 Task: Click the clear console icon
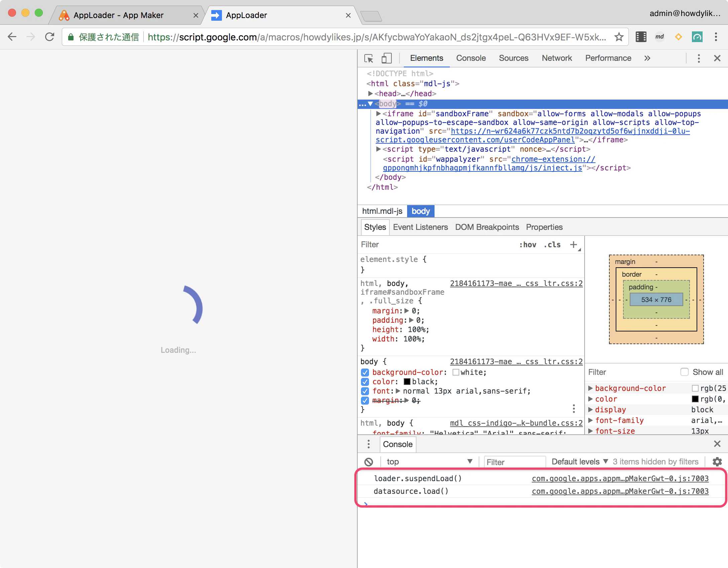[369, 462]
